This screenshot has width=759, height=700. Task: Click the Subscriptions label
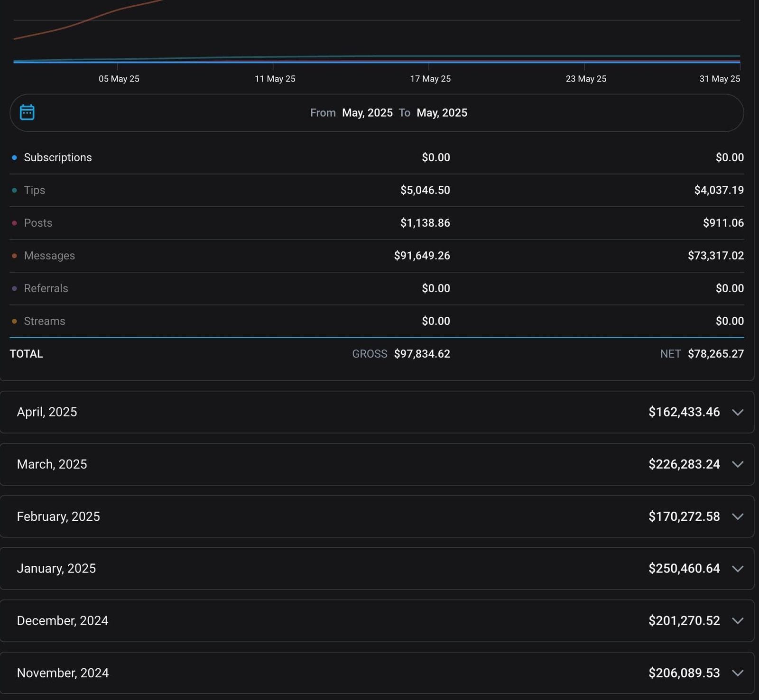coord(58,157)
